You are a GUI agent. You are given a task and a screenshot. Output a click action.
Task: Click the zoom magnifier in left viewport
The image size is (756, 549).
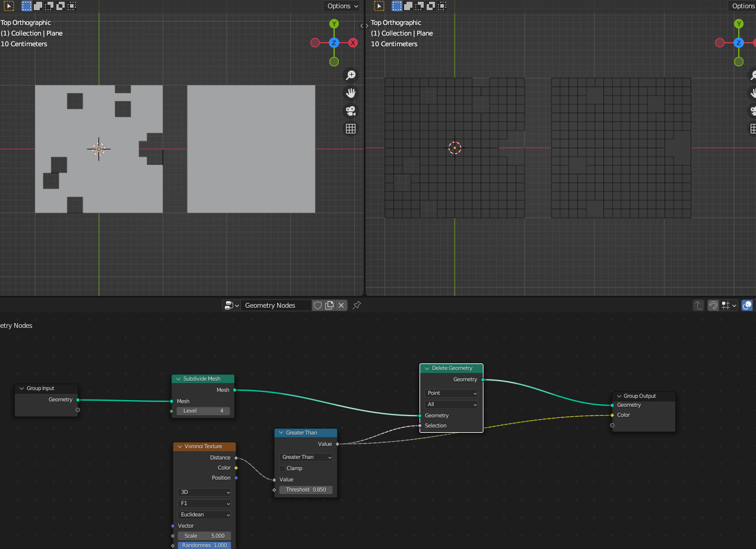tap(351, 75)
